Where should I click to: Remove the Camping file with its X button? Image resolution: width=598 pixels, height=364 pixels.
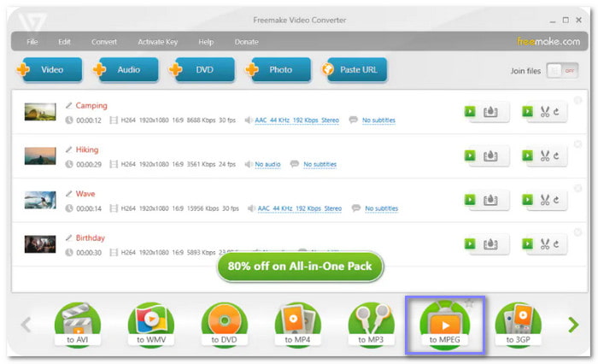(x=578, y=99)
